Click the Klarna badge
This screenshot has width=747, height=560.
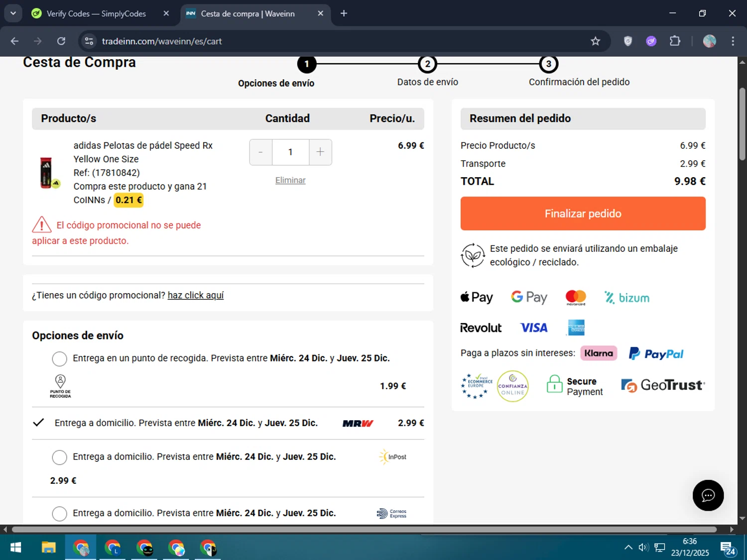[599, 353]
